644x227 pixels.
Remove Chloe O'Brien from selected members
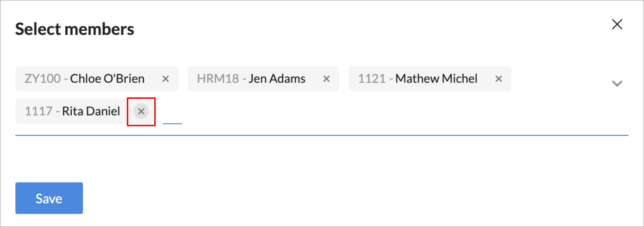click(166, 79)
